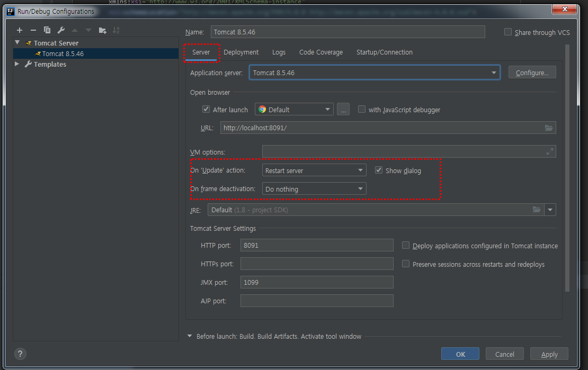Open edit templates wrench icon in toolbar
Viewport: 588px width, 370px height.
[61, 30]
